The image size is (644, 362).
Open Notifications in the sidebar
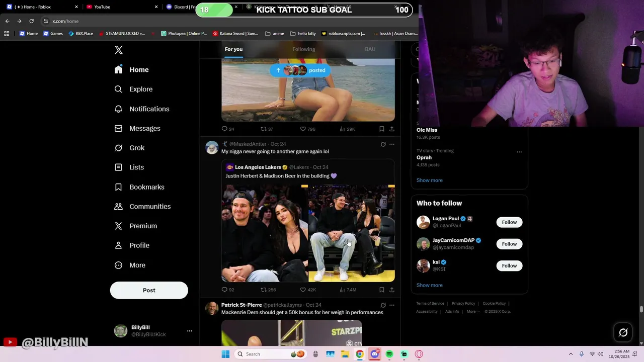(142, 109)
